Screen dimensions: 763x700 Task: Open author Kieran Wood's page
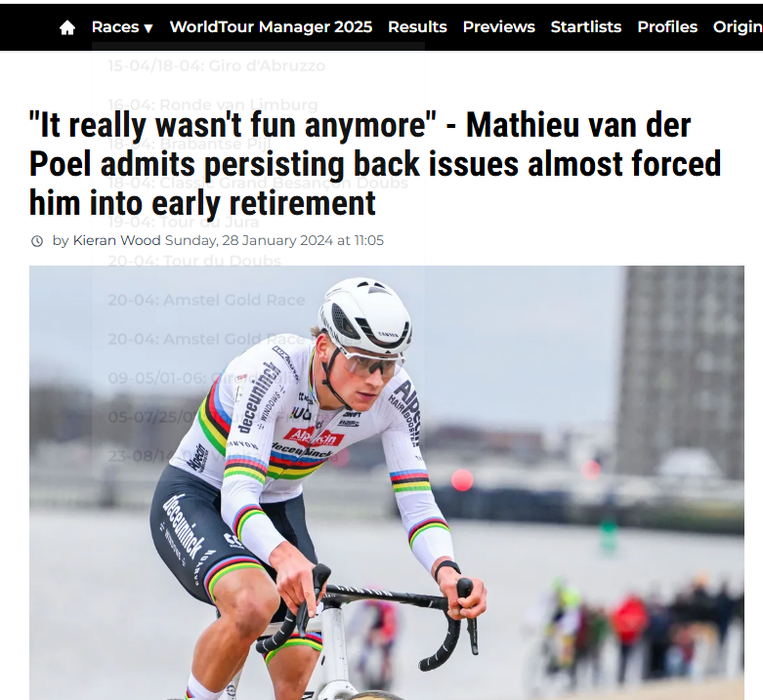click(x=117, y=240)
